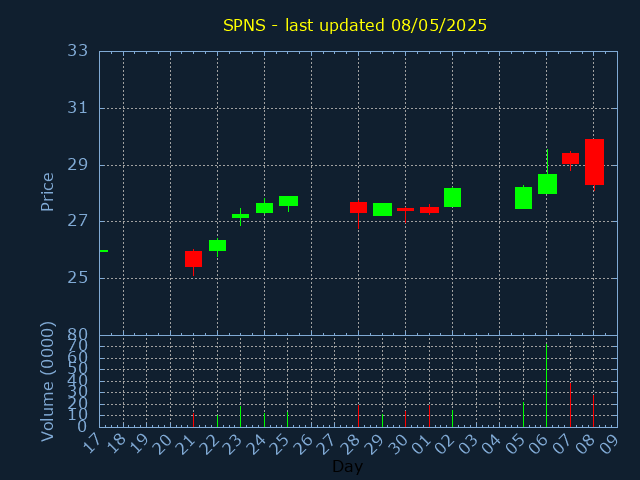The image size is (640, 480).
Task: Select the 09 tick on the day axis
Action: [x=610, y=443]
